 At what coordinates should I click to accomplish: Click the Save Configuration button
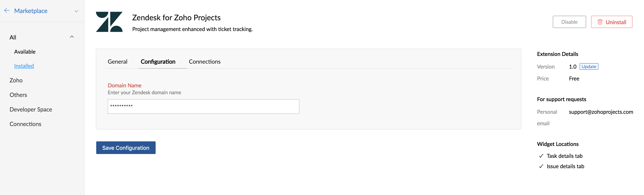(126, 148)
